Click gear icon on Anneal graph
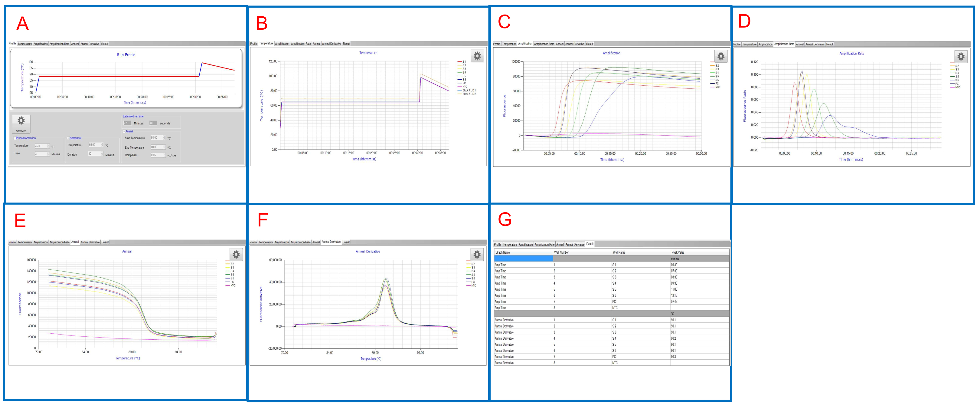This screenshot has width=980, height=406. pyautogui.click(x=236, y=254)
